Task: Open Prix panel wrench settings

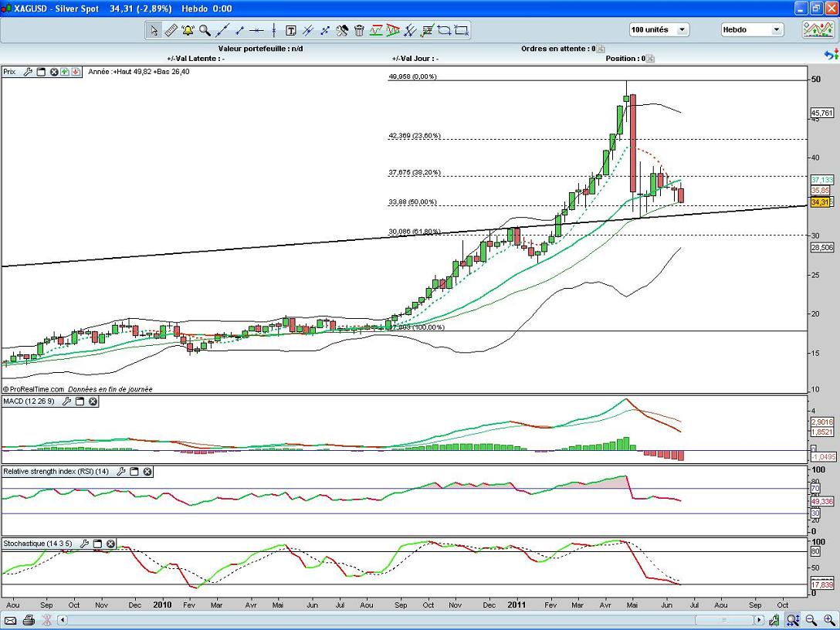Action: [x=29, y=72]
